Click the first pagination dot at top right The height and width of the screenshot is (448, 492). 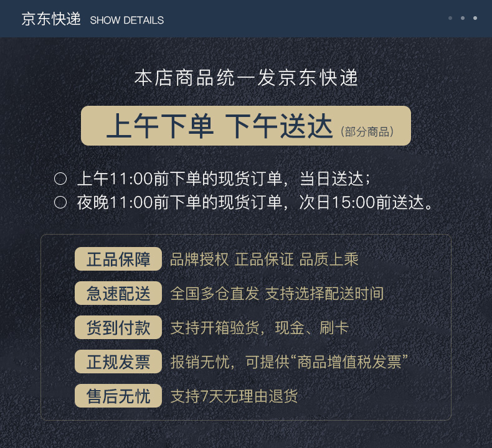point(450,18)
